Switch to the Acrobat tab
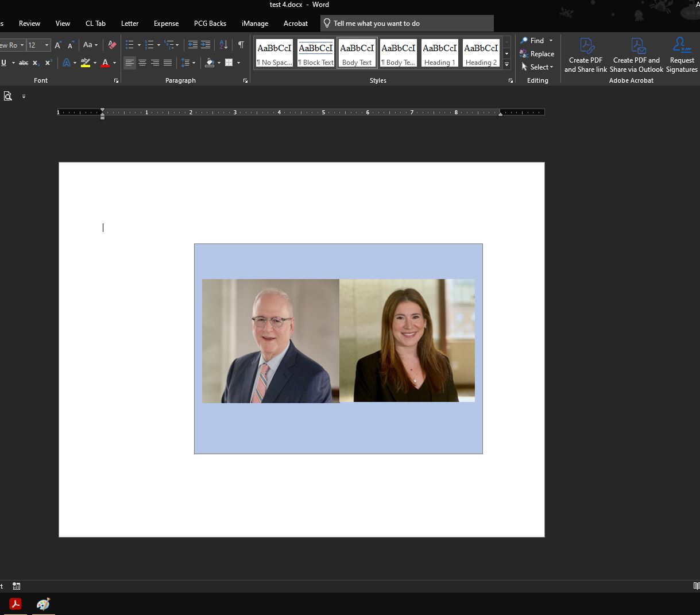 click(296, 24)
